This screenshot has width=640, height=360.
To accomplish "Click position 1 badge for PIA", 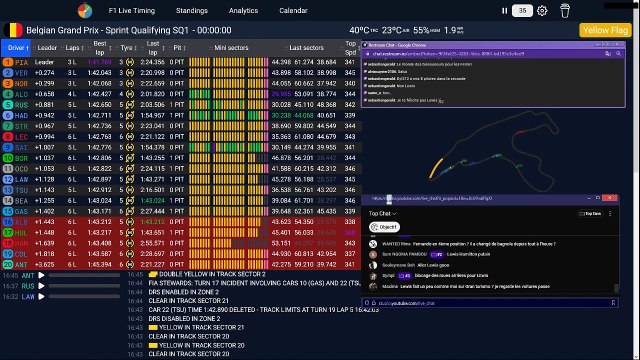I will 7,62.
